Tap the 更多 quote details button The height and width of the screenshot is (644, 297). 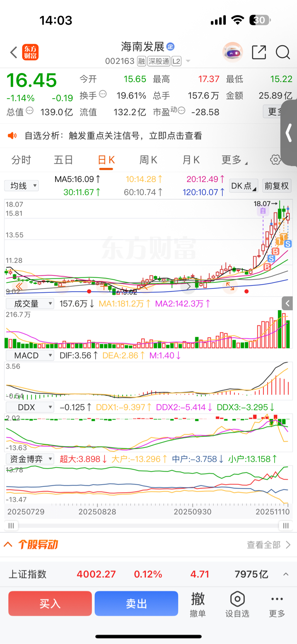pos(272,111)
